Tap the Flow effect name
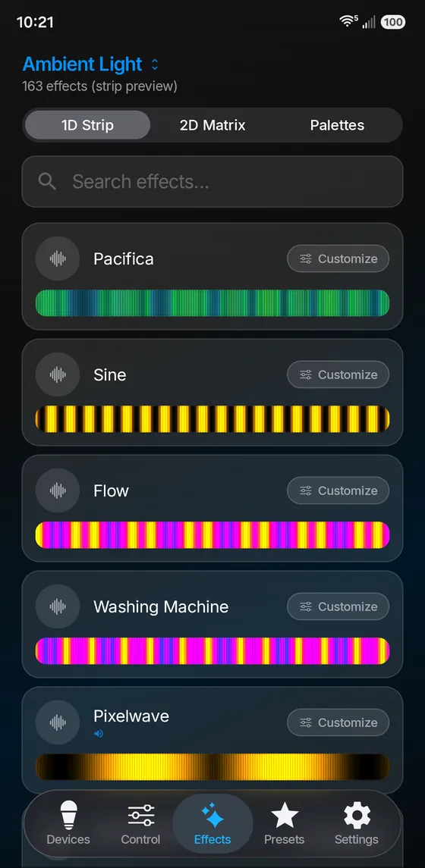The width and height of the screenshot is (425, 868). pyautogui.click(x=111, y=491)
